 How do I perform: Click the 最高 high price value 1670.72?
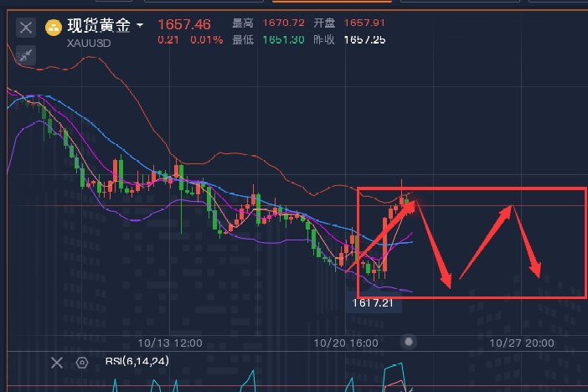point(282,23)
